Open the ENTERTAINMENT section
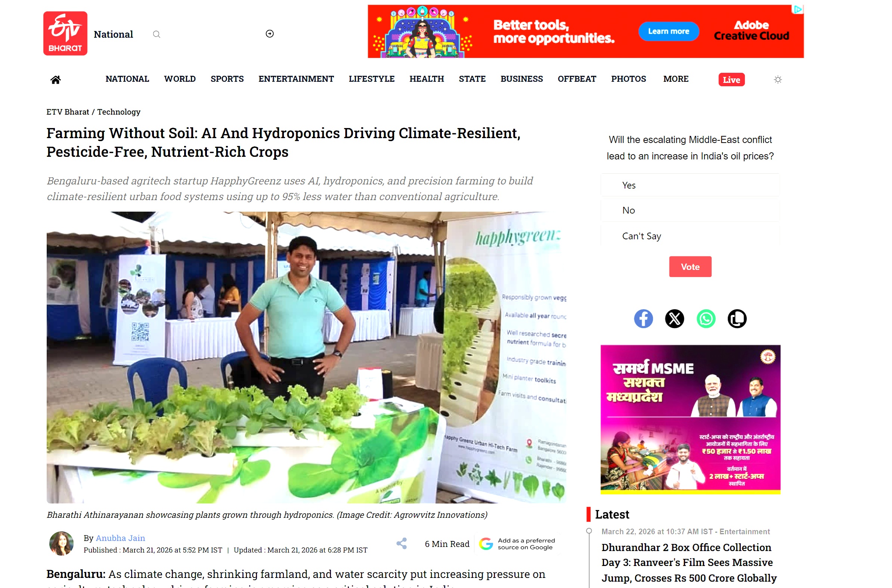The width and height of the screenshot is (892, 588). pyautogui.click(x=296, y=79)
